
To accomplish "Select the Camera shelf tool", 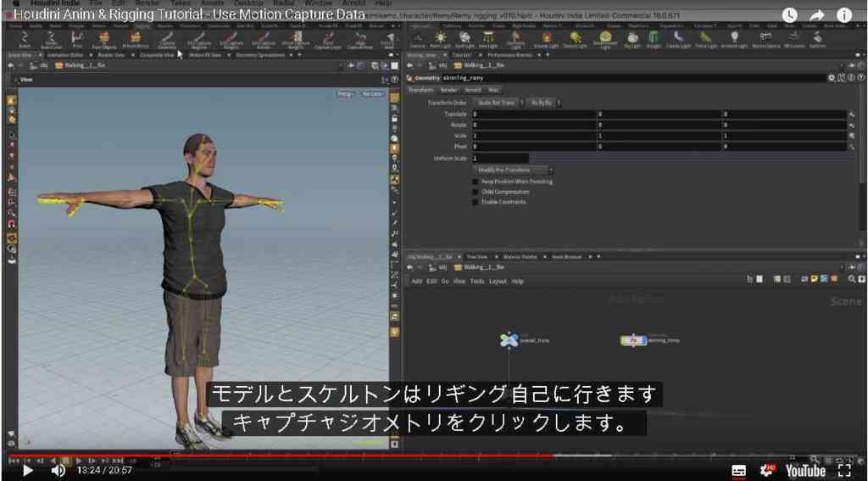I will point(418,39).
